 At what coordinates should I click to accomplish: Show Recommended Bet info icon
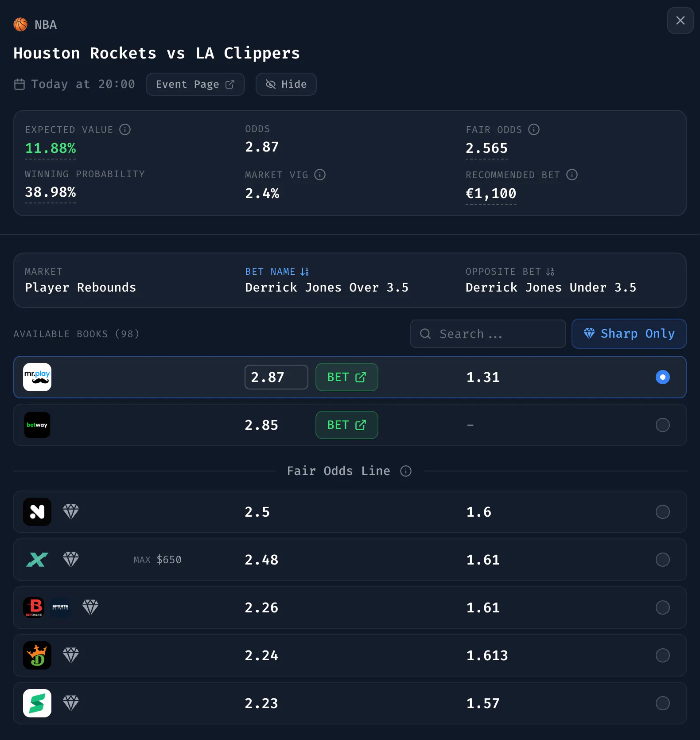572,175
